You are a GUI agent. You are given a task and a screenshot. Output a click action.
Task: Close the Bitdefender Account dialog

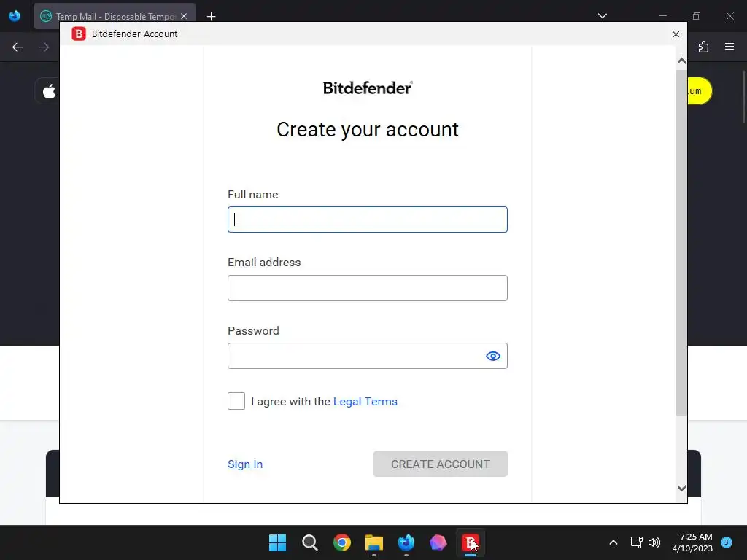676,34
